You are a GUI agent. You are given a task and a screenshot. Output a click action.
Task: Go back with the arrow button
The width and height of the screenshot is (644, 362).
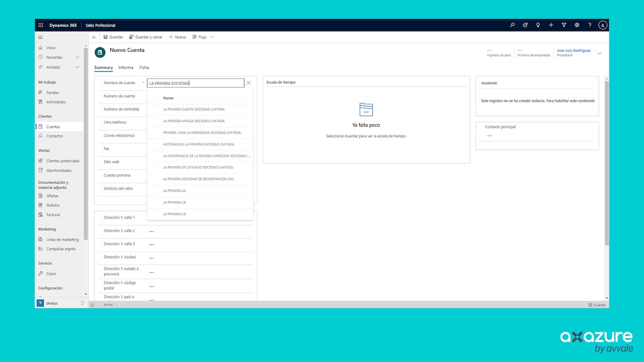94,37
